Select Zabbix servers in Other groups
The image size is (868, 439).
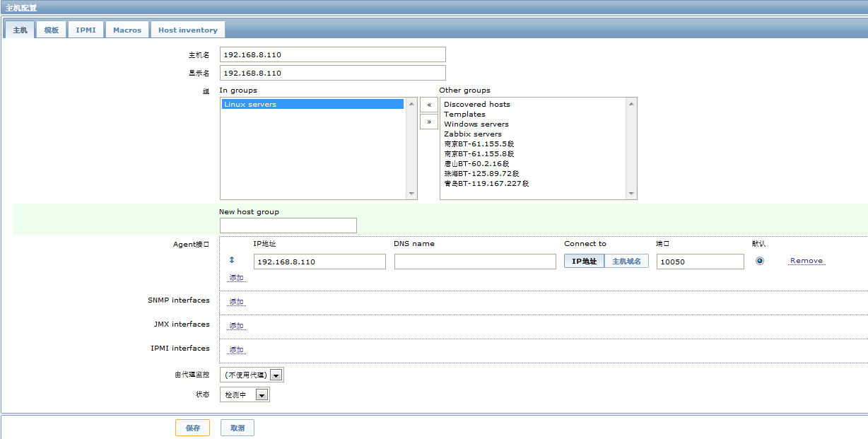(472, 134)
